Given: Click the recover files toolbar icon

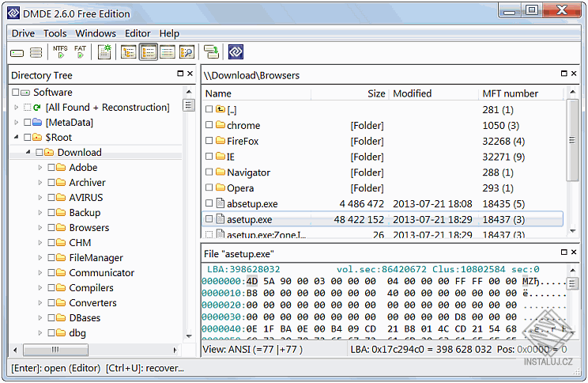Looking at the screenshot, I should [x=211, y=52].
